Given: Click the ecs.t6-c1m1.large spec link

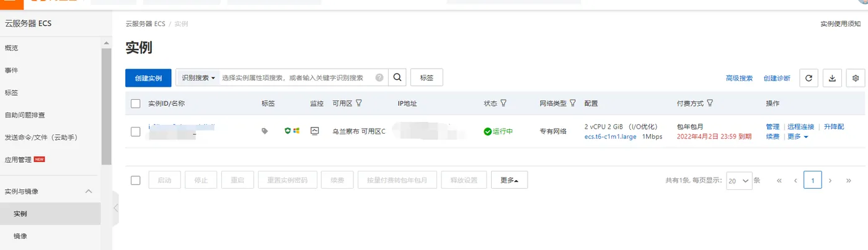Looking at the screenshot, I should pos(611,137).
